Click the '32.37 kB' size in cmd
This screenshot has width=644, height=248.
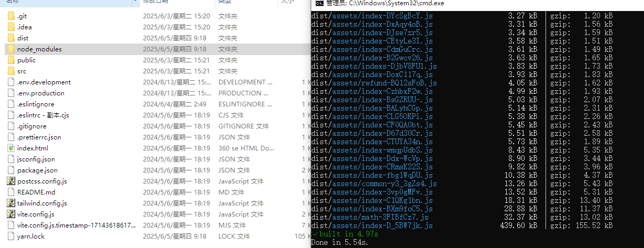[x=521, y=217]
